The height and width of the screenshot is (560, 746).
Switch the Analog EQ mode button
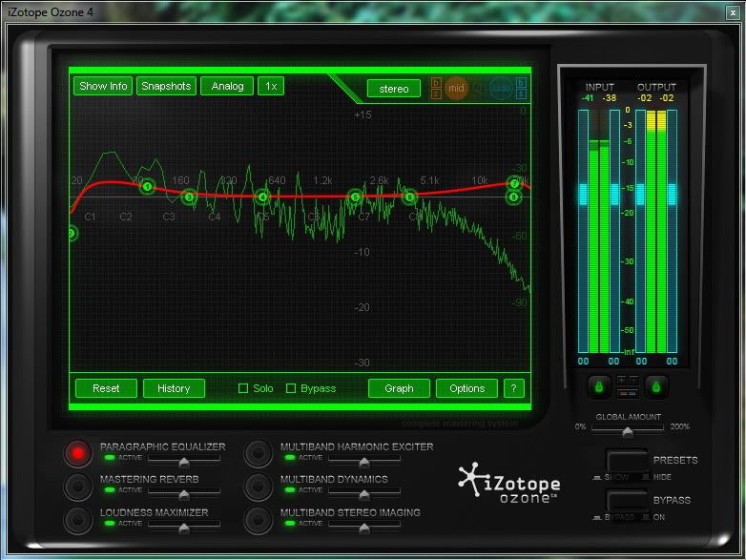click(227, 86)
